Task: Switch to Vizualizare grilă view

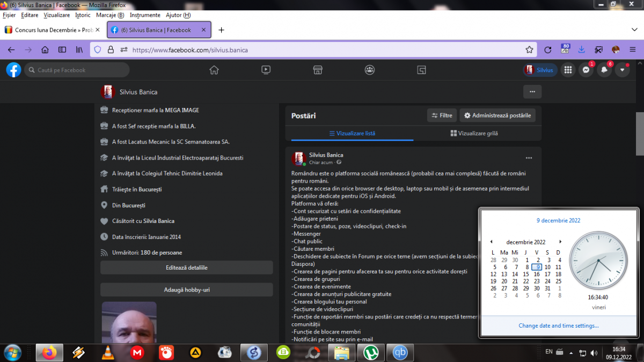Action: pos(474,133)
